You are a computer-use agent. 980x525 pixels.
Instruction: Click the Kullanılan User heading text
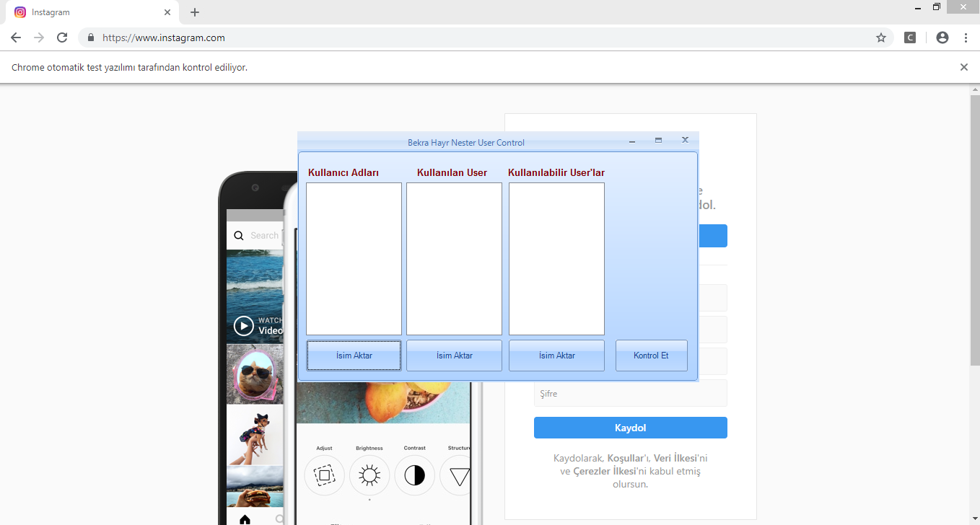[x=452, y=173]
